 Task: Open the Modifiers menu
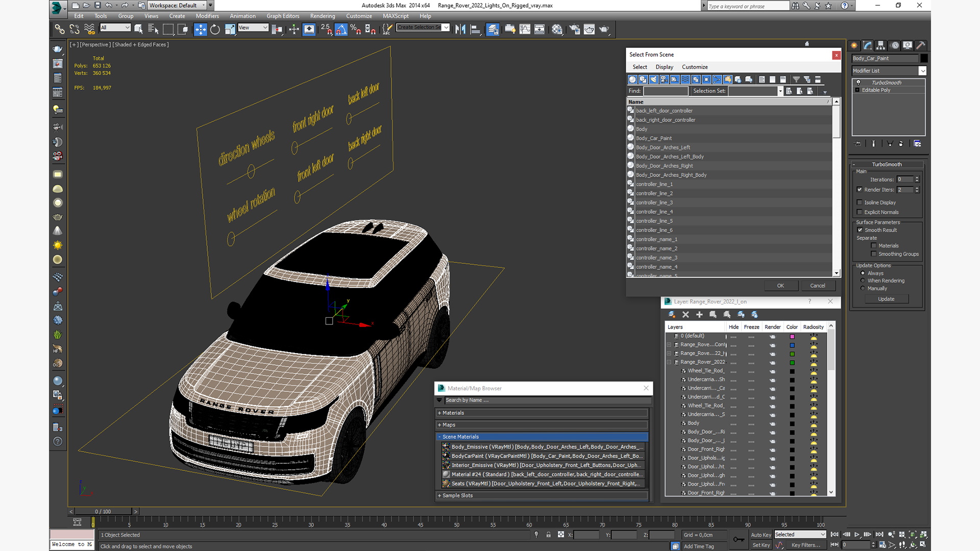click(207, 16)
